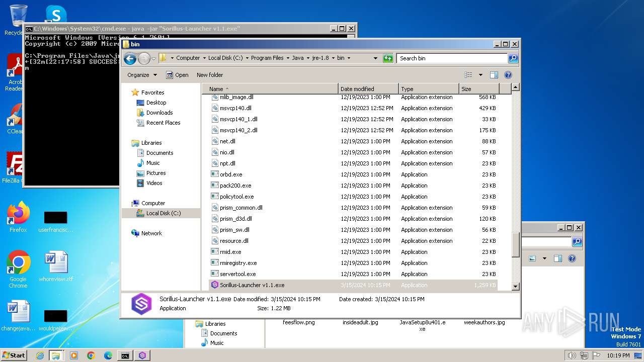The height and width of the screenshot is (362, 644).
Task: Select Recent Places in navigation pane
Action: pyautogui.click(x=163, y=123)
